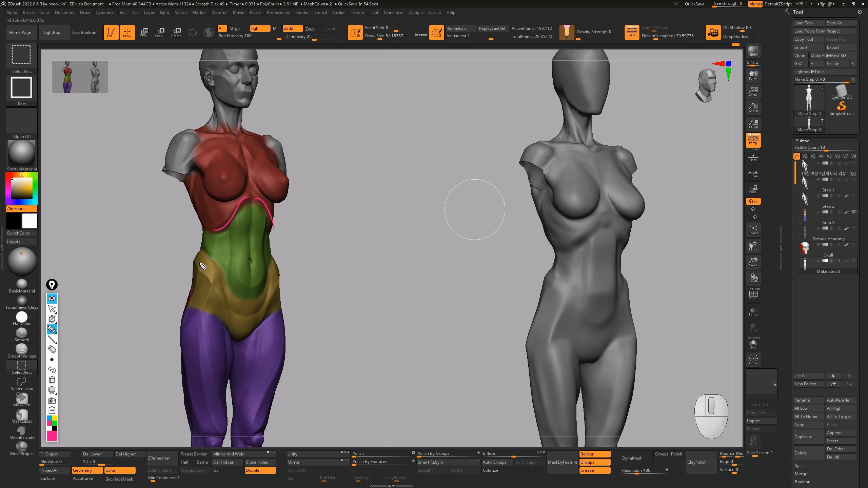Toggle the PolyF line fill icon
Viewport: 868px width, 488px height.
(753, 294)
